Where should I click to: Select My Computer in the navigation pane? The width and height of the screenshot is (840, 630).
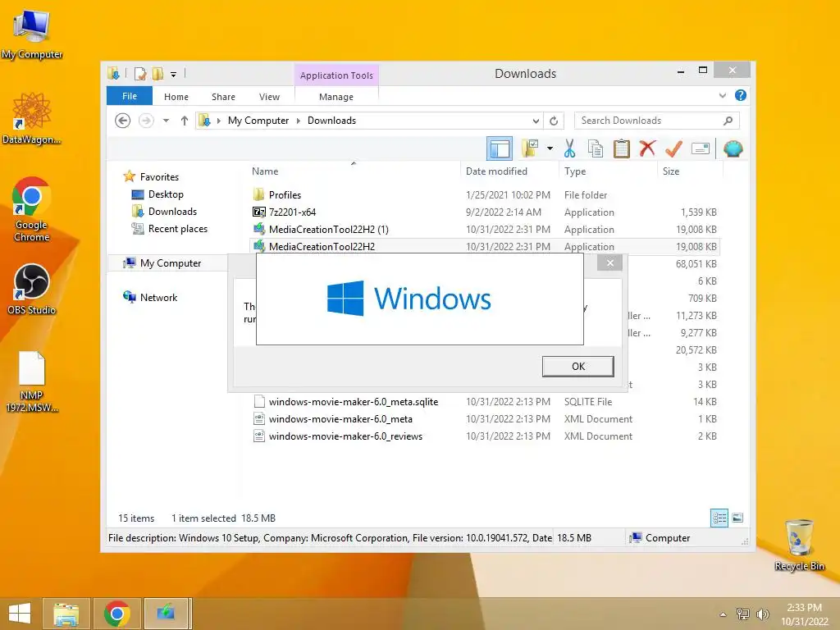(x=171, y=263)
